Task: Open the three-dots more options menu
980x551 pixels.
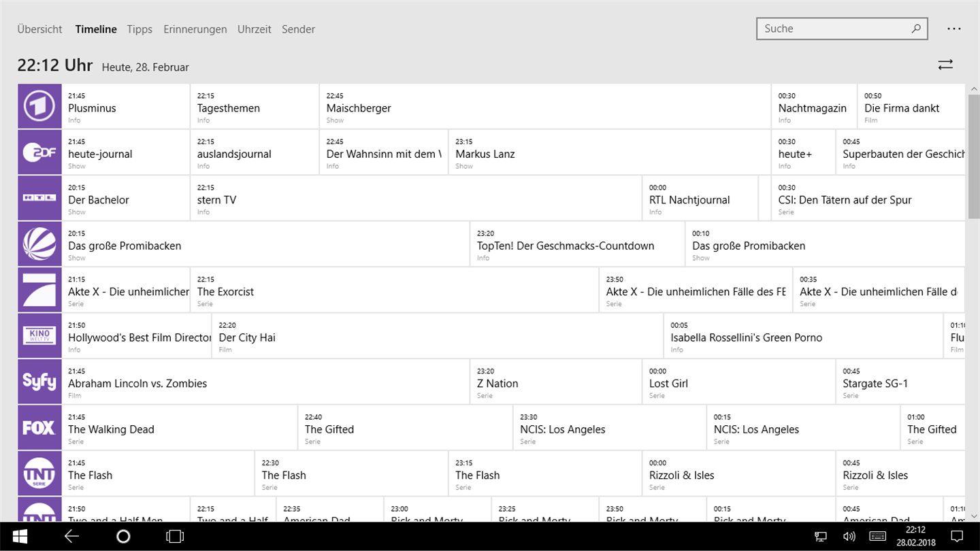Action: click(x=953, y=29)
